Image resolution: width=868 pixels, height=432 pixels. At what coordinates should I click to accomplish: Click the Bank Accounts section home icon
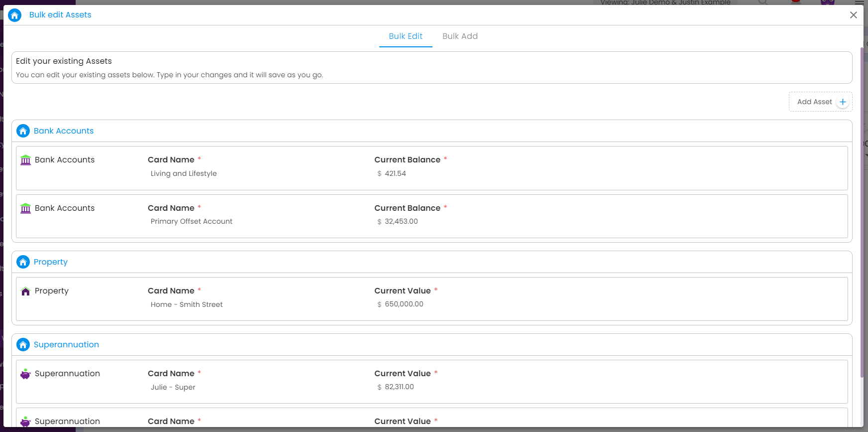23,131
